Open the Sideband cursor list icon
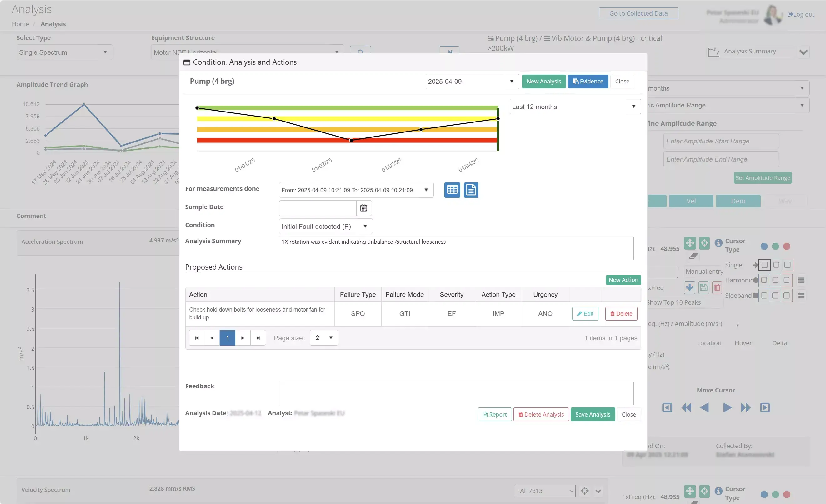Viewport: 826px width, 504px height. point(801,296)
